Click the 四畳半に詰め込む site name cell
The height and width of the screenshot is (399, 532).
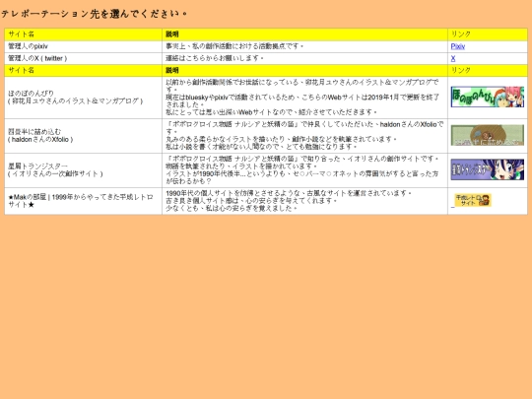click(83, 136)
